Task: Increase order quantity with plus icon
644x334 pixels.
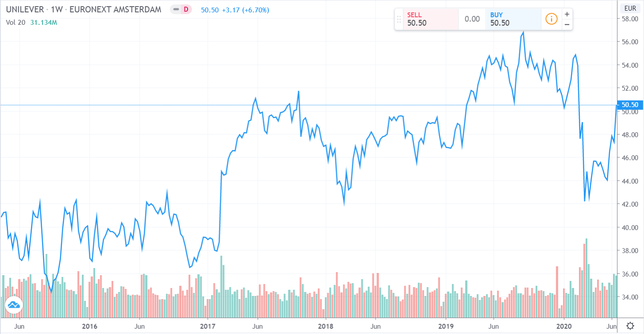Action: tap(567, 14)
